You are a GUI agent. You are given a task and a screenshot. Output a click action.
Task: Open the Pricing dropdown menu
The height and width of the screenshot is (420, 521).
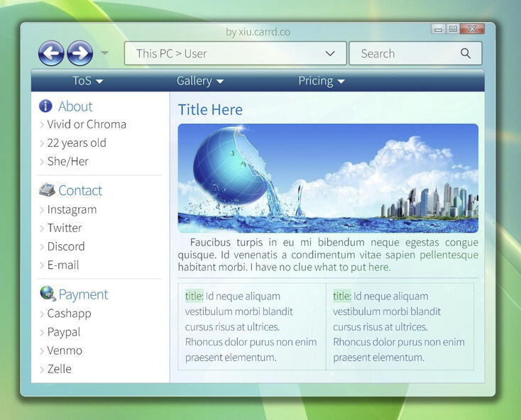322,81
